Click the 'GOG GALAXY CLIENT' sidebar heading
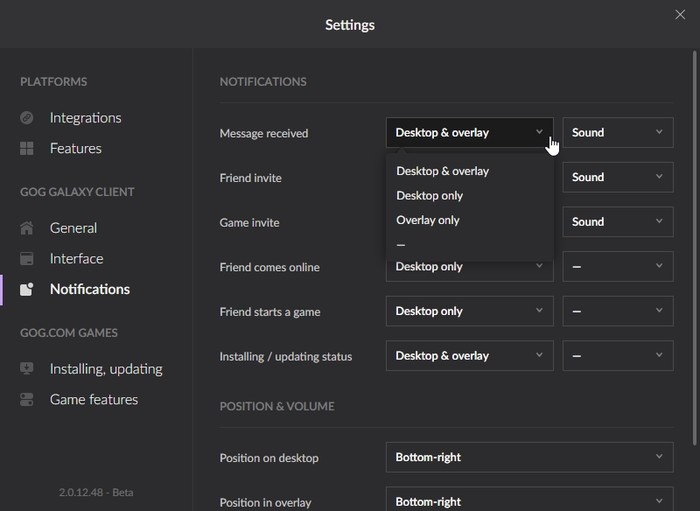700x511 pixels. click(77, 192)
